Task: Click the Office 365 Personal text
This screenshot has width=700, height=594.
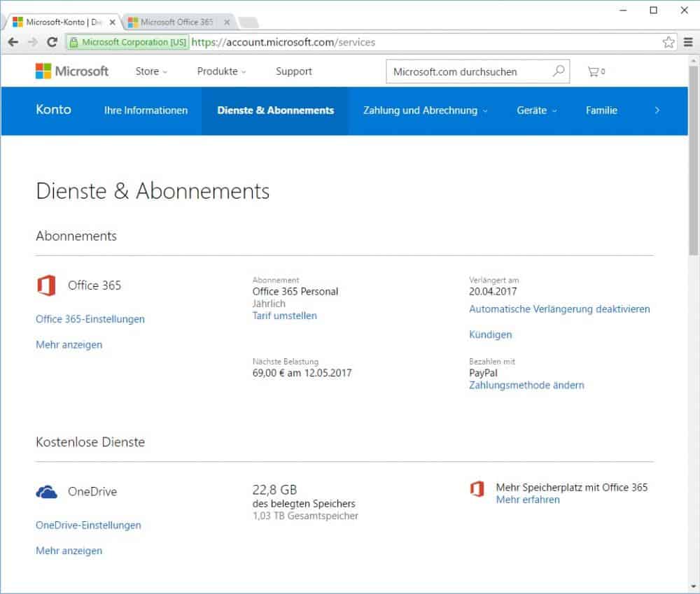Action: pos(295,292)
